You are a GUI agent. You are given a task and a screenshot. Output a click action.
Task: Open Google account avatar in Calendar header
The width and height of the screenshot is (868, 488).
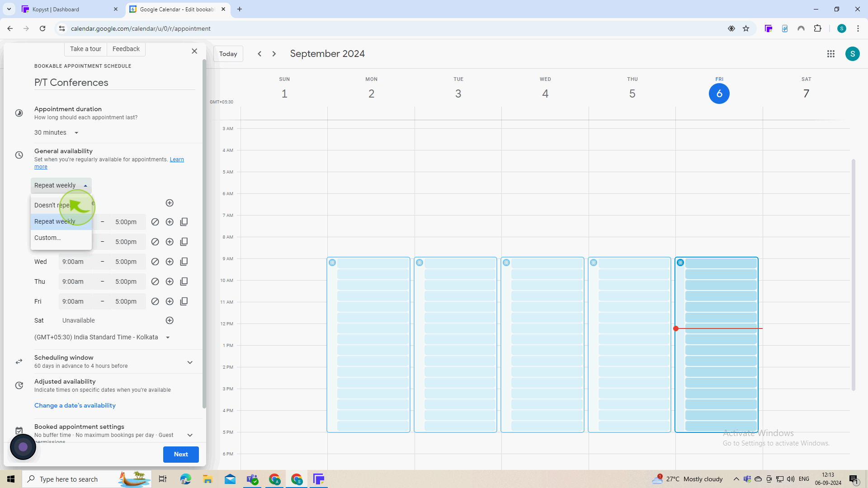click(853, 54)
